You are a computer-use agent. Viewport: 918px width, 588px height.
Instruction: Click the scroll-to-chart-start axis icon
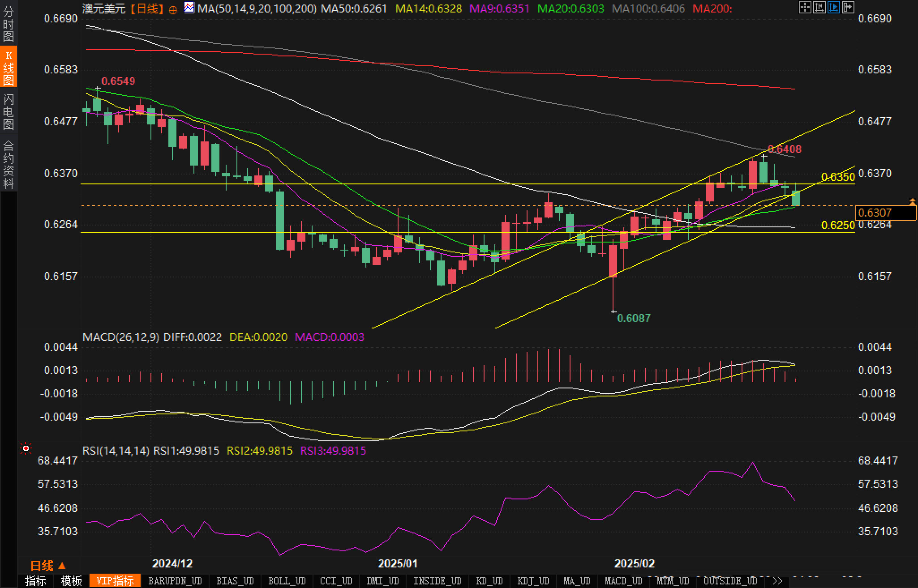[x=819, y=7]
